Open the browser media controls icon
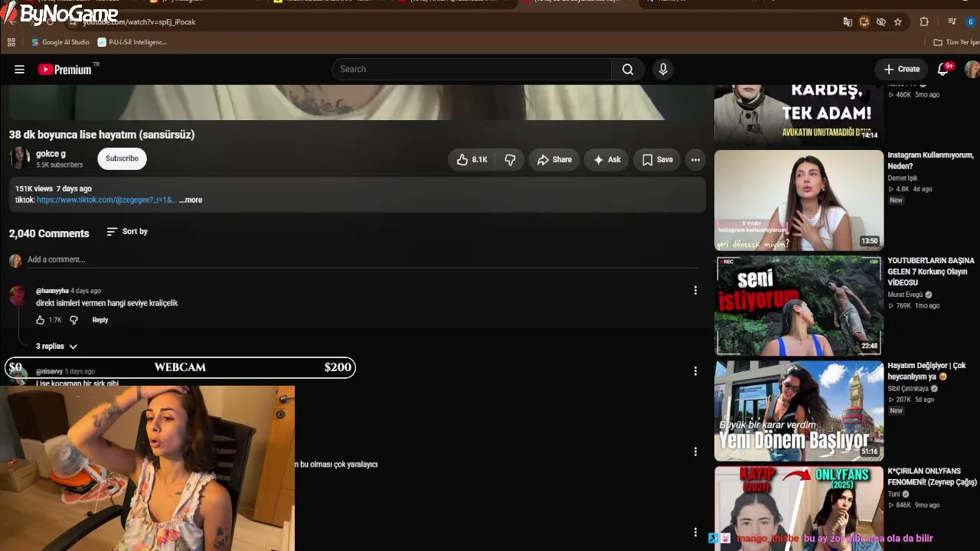This screenshot has width=980, height=551. click(x=952, y=22)
